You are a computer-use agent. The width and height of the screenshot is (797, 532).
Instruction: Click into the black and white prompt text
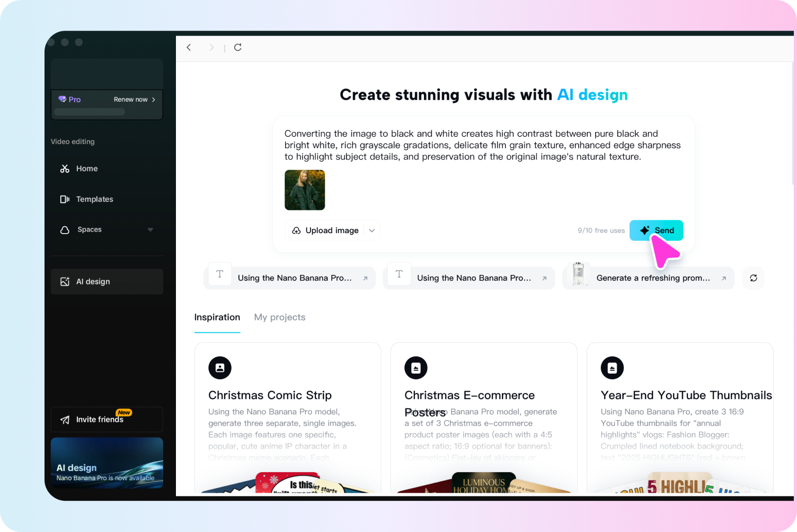pos(483,145)
